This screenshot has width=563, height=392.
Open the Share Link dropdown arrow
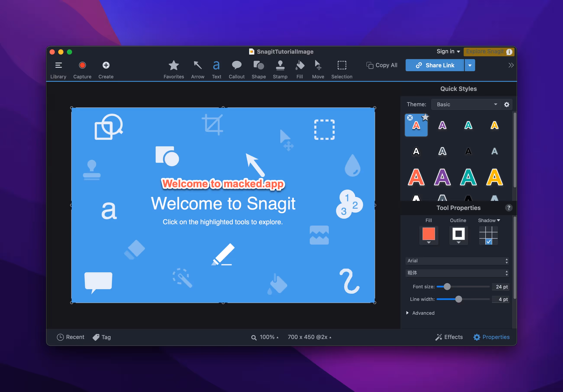470,65
